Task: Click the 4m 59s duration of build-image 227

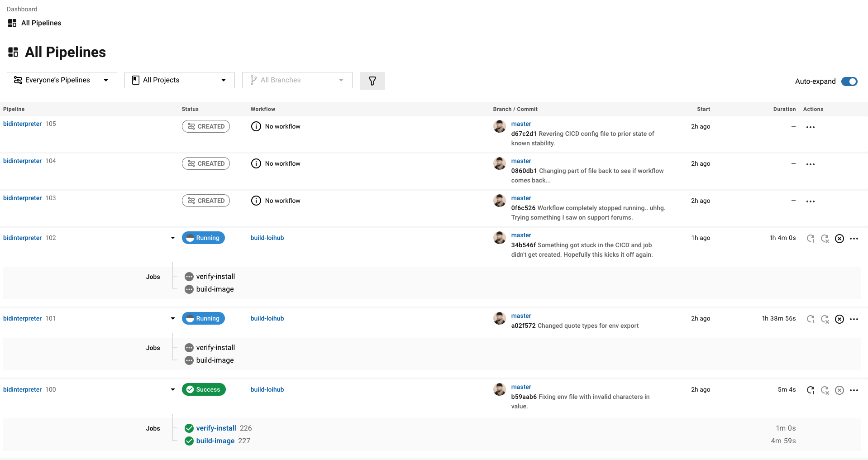Action: 783,441
